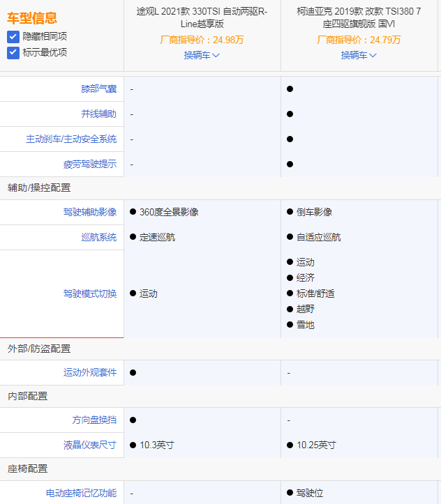This screenshot has height=504, width=441.
Task: Click the 驾驶模式切换 label
Action: (x=89, y=293)
